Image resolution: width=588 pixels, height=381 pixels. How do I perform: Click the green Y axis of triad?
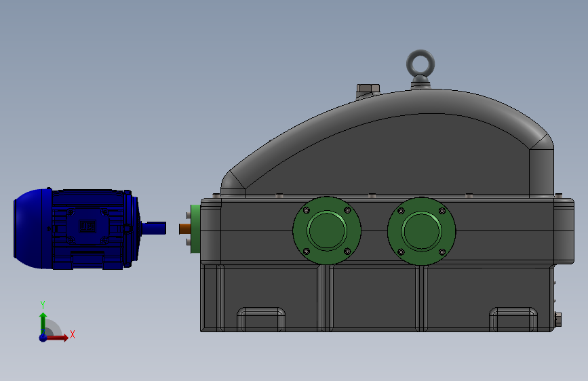pyautogui.click(x=43, y=323)
